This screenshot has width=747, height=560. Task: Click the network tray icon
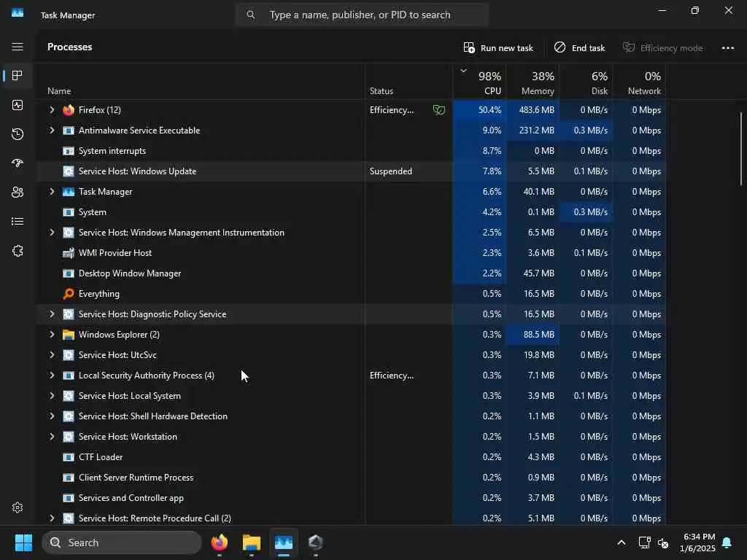pyautogui.click(x=644, y=542)
